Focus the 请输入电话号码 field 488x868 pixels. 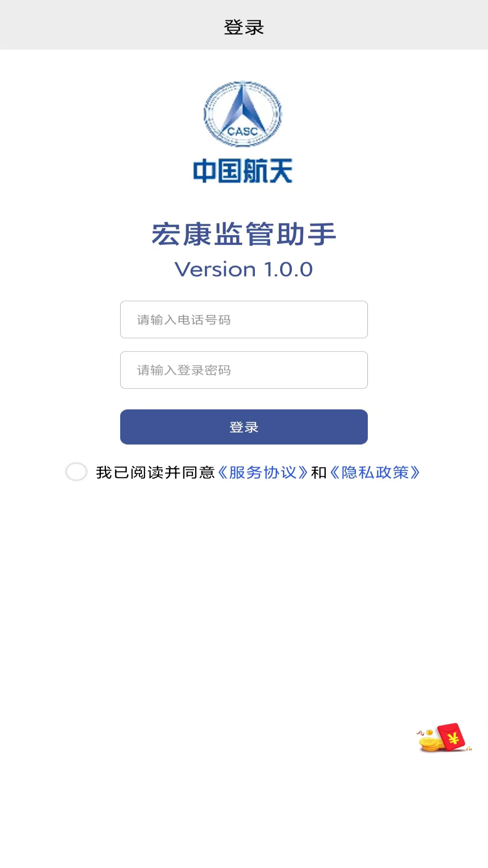244,320
